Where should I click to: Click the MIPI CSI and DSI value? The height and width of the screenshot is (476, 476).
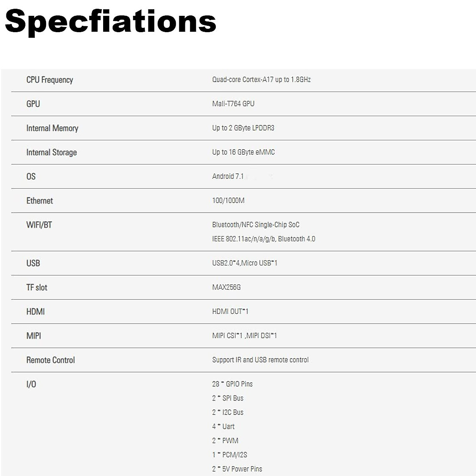244,336
